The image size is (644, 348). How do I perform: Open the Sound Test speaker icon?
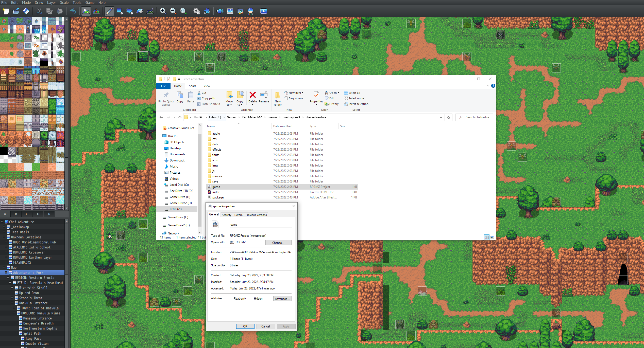click(220, 11)
